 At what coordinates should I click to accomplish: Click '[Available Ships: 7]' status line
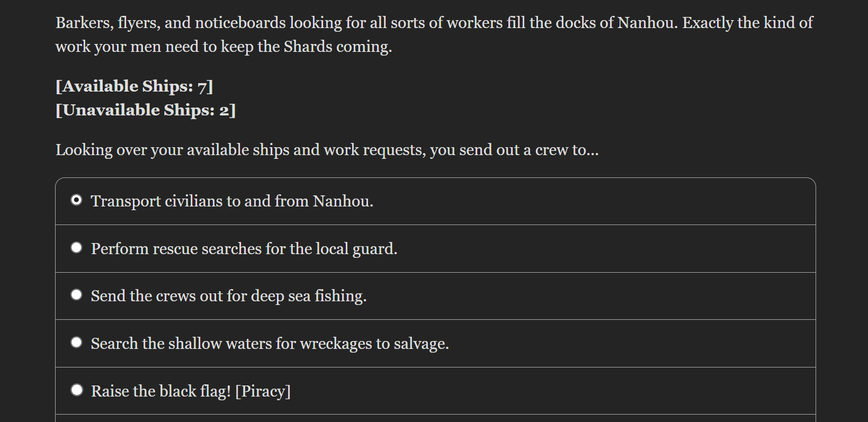coord(135,86)
